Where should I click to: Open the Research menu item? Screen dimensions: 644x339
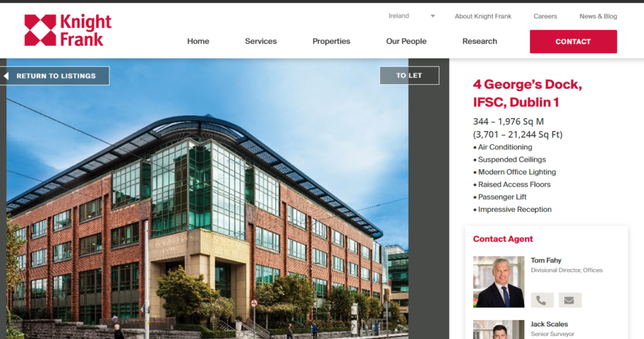pyautogui.click(x=480, y=41)
